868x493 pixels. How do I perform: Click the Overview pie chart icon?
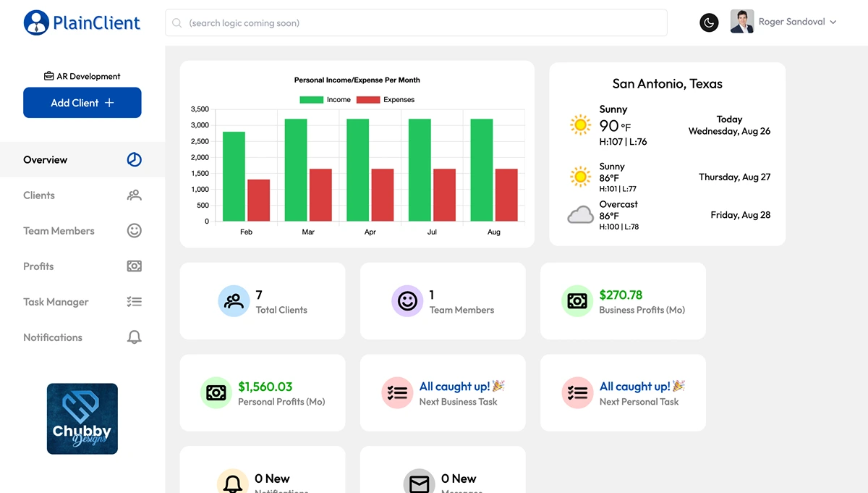(134, 160)
